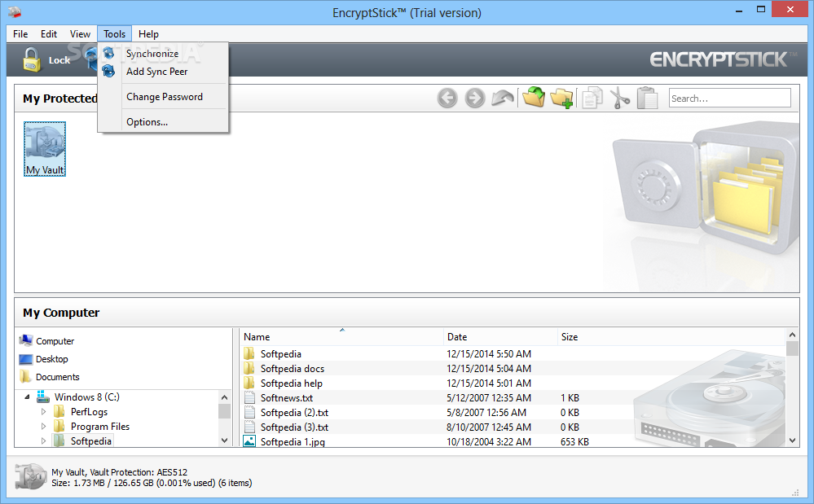The width and height of the screenshot is (814, 504).
Task: Choose Synchronize from the Tools menu
Action: click(163, 54)
